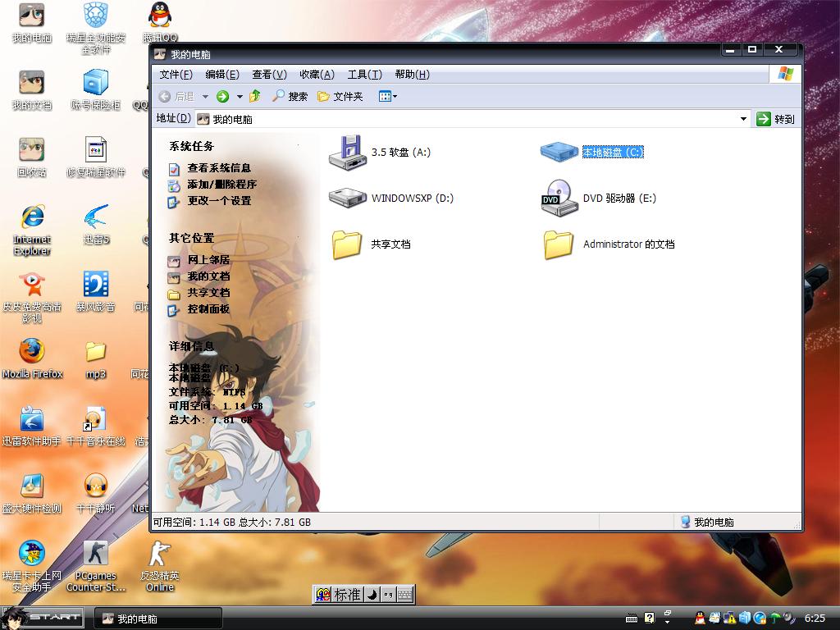Click the 账号保险柜 desktop icon
The height and width of the screenshot is (630, 840).
pyautogui.click(x=96, y=90)
